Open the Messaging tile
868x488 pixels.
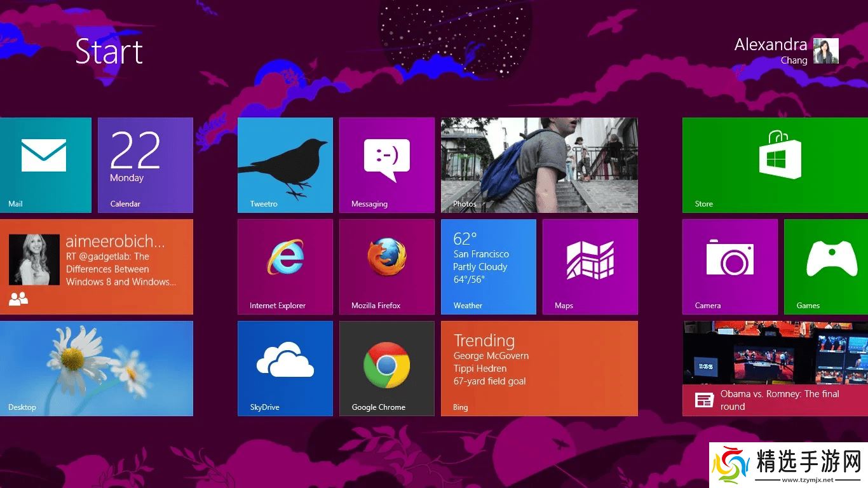pyautogui.click(x=386, y=165)
